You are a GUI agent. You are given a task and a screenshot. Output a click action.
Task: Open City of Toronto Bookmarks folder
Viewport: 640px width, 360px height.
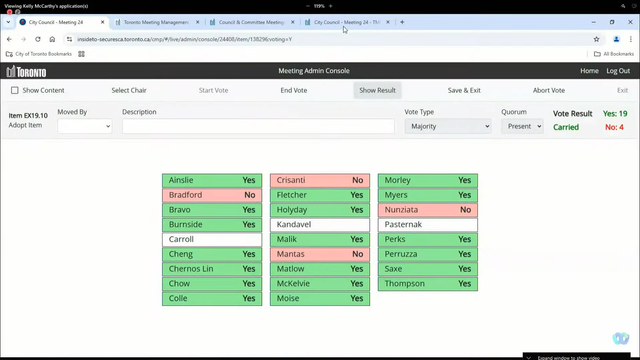point(39,54)
